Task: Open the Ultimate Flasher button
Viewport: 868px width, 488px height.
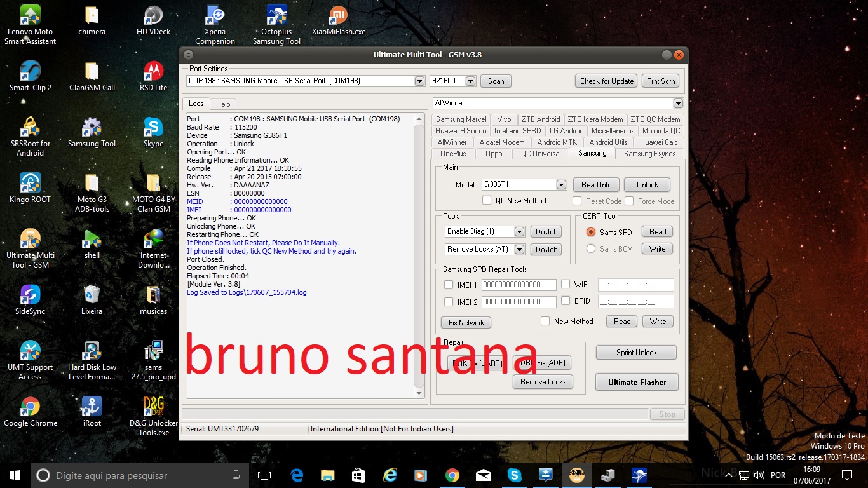Action: tap(637, 383)
